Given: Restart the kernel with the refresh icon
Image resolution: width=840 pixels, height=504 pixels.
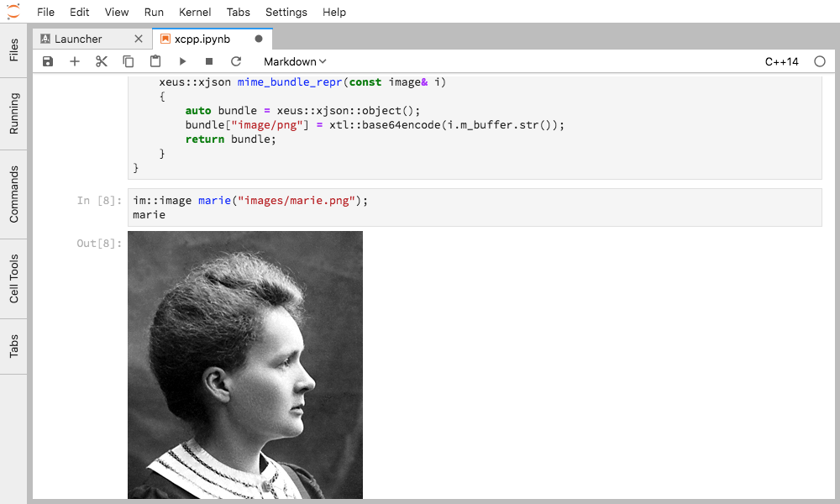Looking at the screenshot, I should point(236,60).
